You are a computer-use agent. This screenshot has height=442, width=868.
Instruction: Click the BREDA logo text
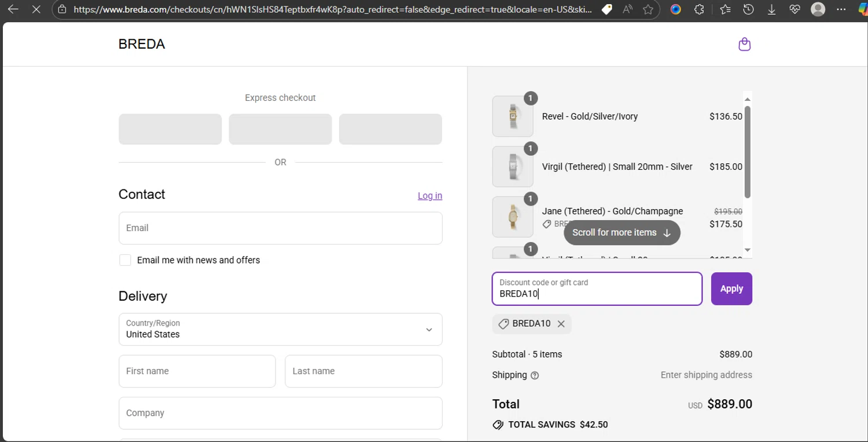pos(142,44)
